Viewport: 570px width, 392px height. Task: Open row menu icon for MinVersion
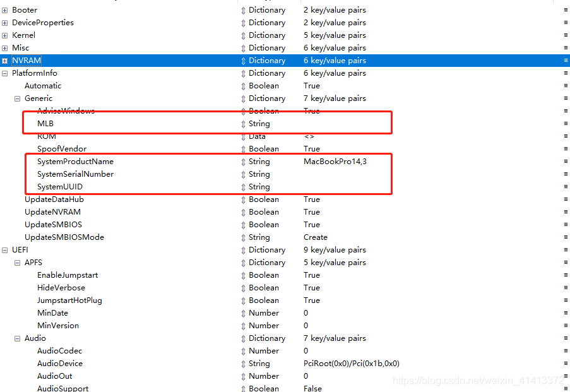[566, 325]
